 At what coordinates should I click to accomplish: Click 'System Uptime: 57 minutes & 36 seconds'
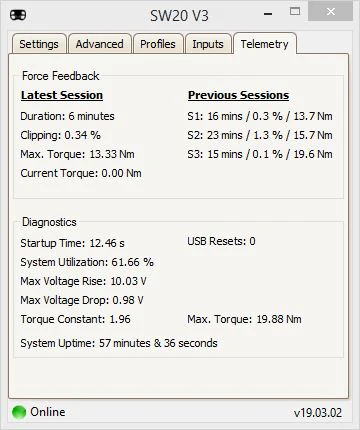(119, 343)
